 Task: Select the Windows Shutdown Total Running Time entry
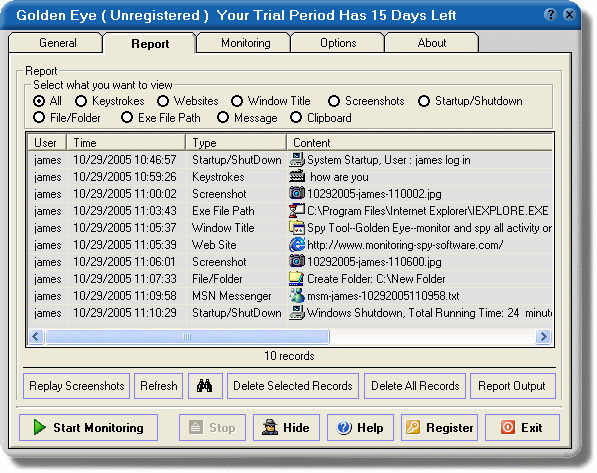point(429,313)
